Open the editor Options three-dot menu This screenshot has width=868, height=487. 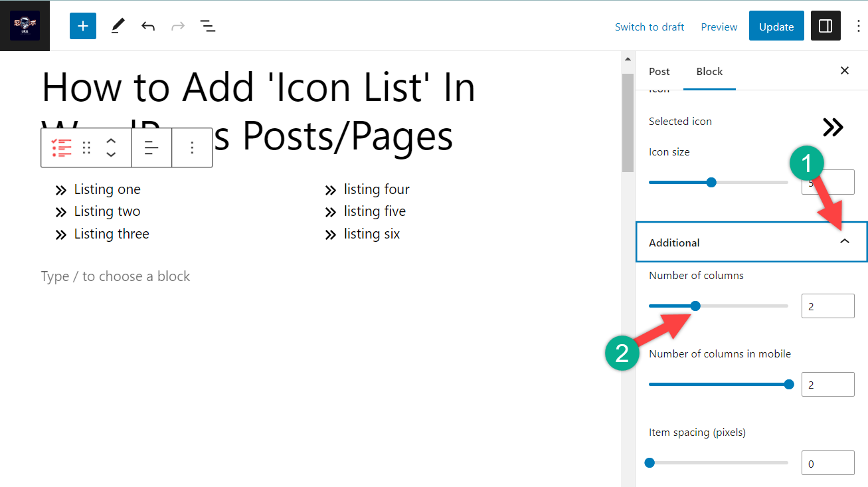tap(859, 27)
